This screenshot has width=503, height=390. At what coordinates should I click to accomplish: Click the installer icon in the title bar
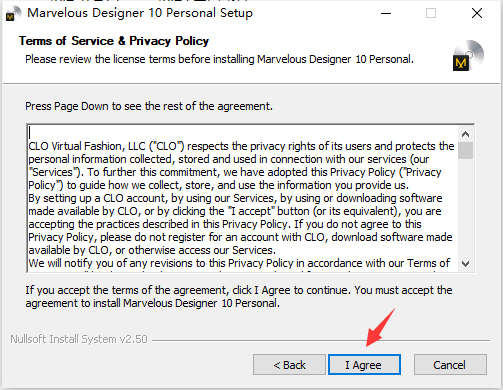[x=13, y=13]
